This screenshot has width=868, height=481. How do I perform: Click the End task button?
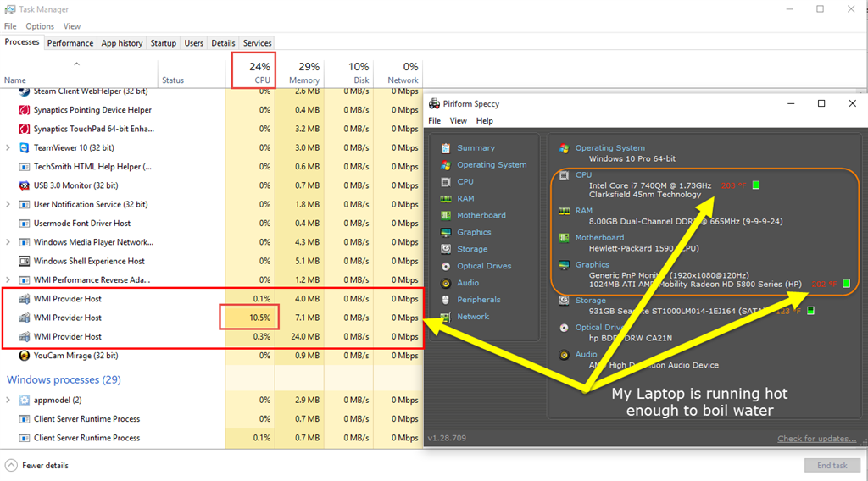[832, 465]
